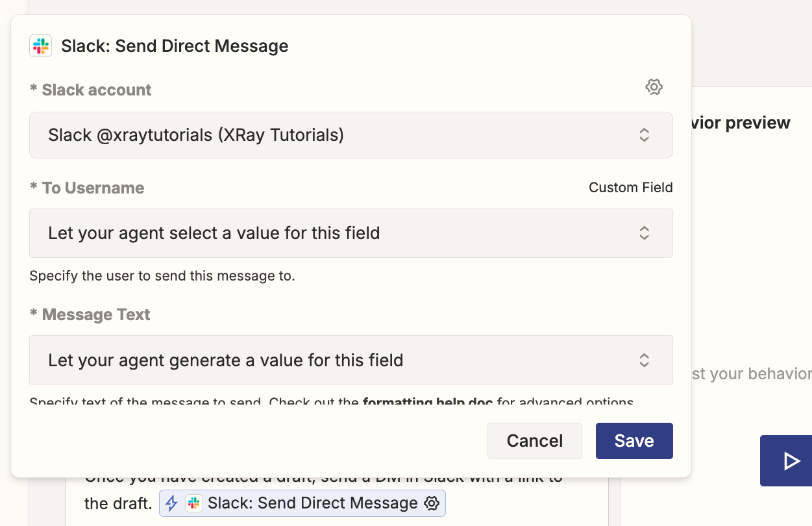Click the Slack: Send Direct Message chip
This screenshot has width=812, height=526.
302,503
